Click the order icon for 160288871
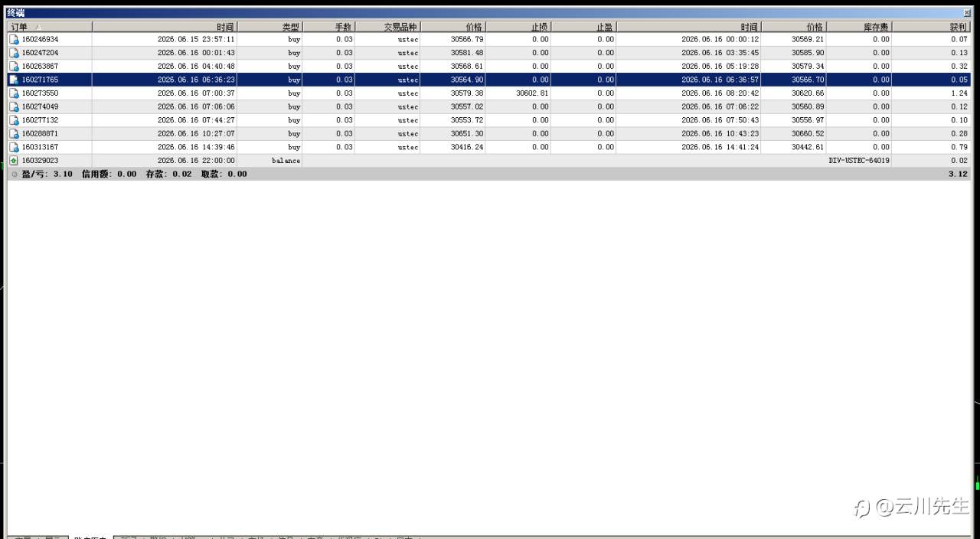 [14, 133]
